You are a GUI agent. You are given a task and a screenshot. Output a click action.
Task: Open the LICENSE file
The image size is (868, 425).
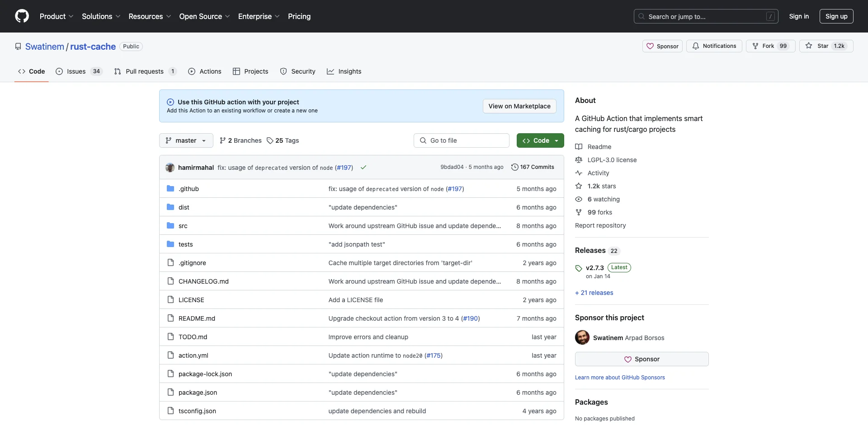point(191,300)
